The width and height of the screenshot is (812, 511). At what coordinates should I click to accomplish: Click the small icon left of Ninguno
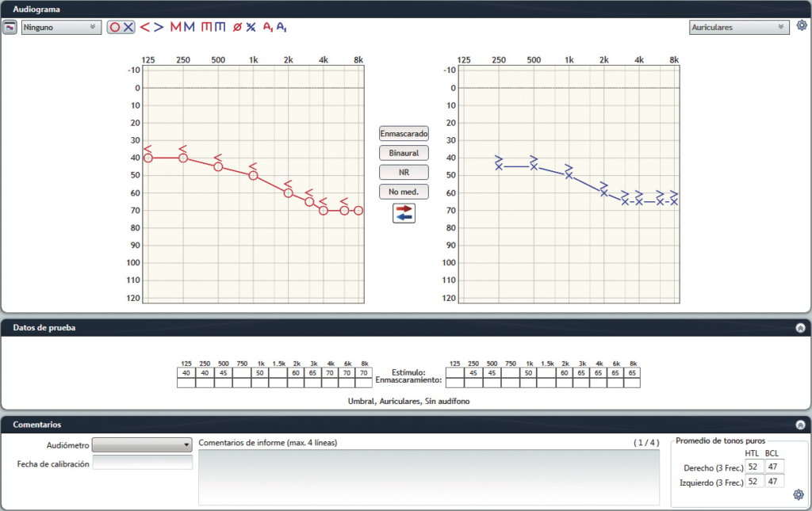(x=10, y=28)
